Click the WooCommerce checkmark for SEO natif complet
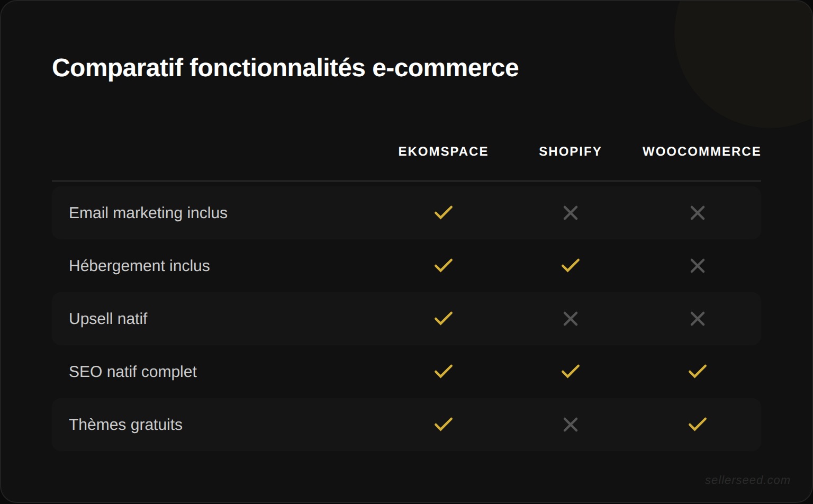This screenshot has width=813, height=504. [698, 372]
